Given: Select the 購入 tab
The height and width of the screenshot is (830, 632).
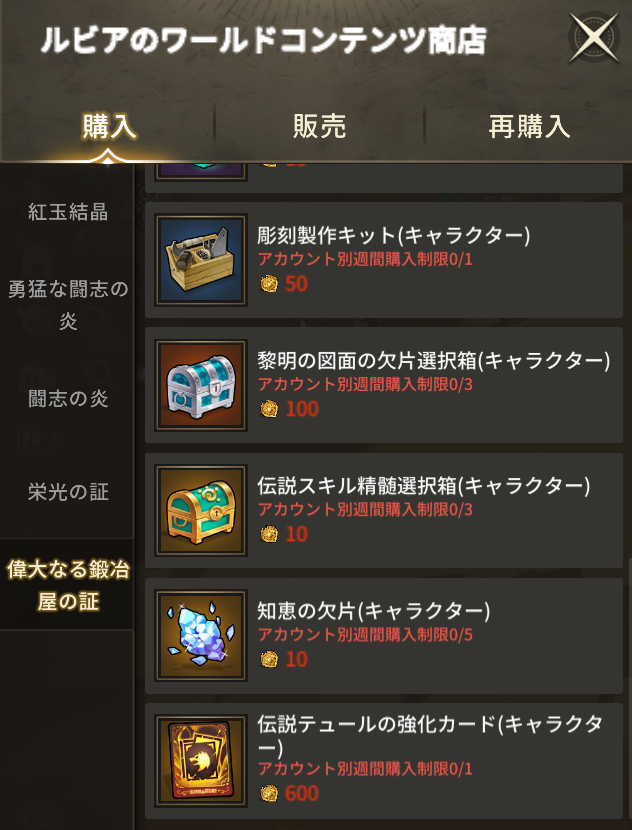Looking at the screenshot, I should [x=109, y=127].
